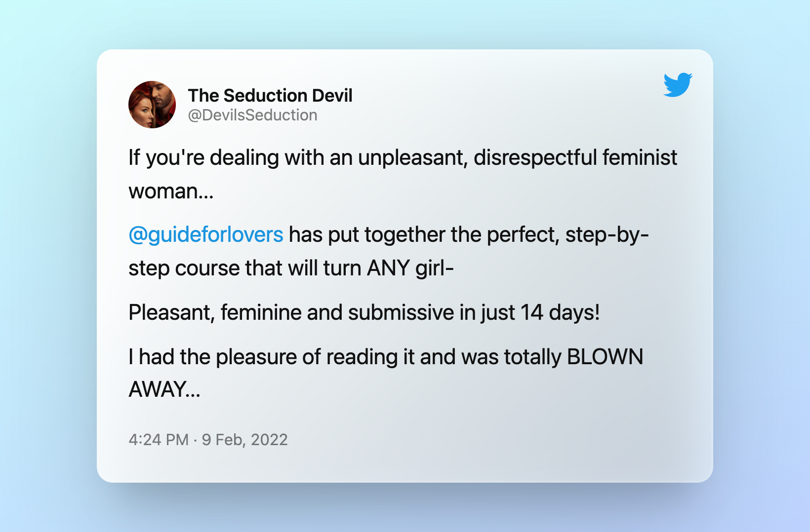Click the text "woman..."
Viewport: 810px width, 532px height.
[x=171, y=191]
